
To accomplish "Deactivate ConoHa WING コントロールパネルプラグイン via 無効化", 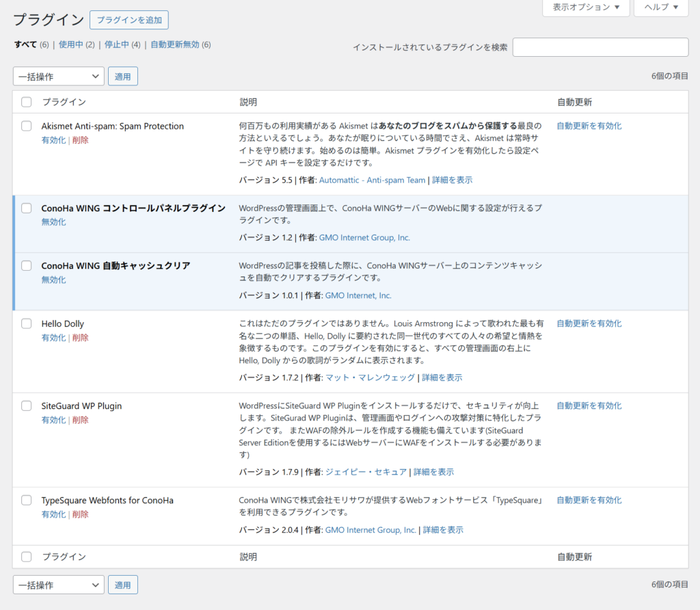I will [x=53, y=222].
